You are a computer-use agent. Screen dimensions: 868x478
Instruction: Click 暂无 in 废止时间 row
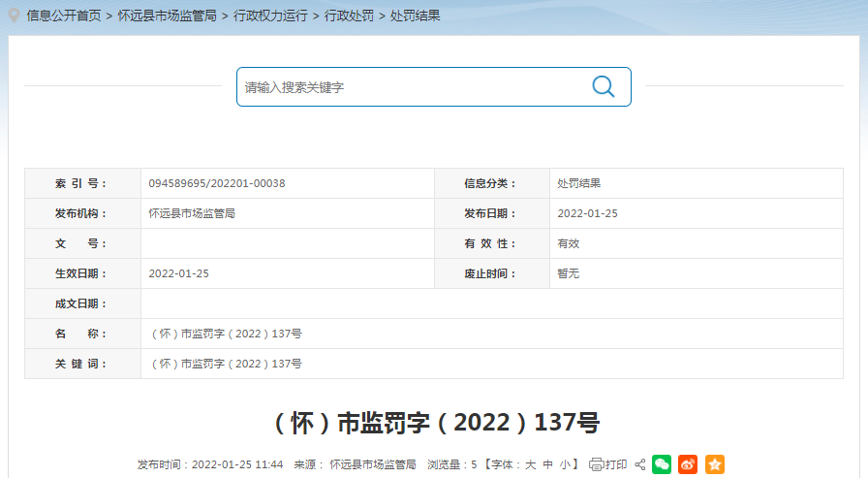coord(568,273)
